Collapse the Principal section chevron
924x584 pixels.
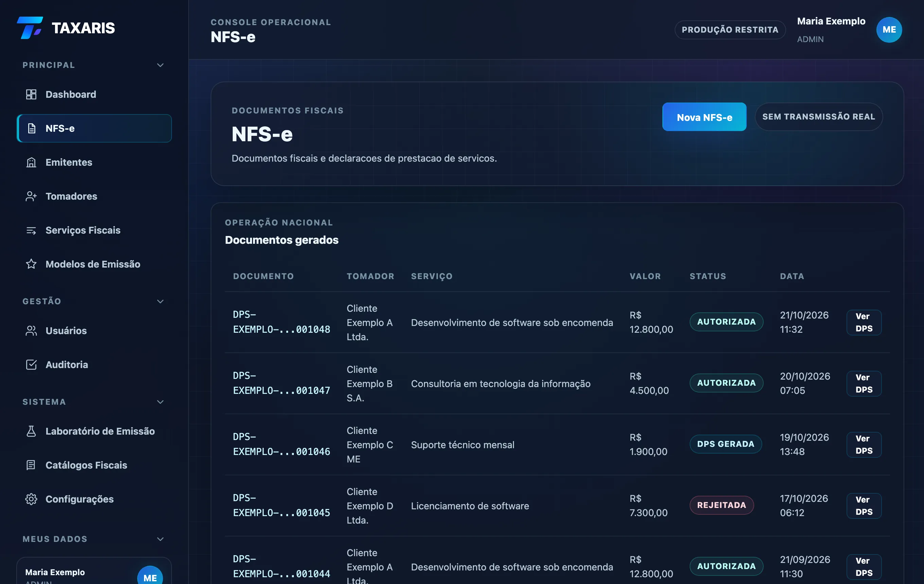160,65
